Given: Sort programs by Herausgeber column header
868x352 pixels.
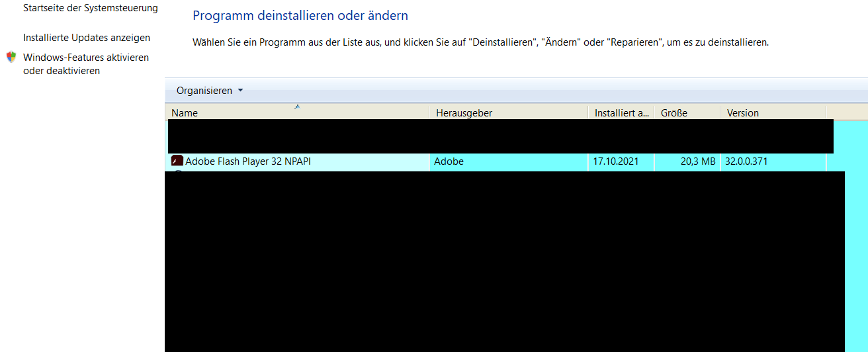Looking at the screenshot, I should pyautogui.click(x=464, y=113).
